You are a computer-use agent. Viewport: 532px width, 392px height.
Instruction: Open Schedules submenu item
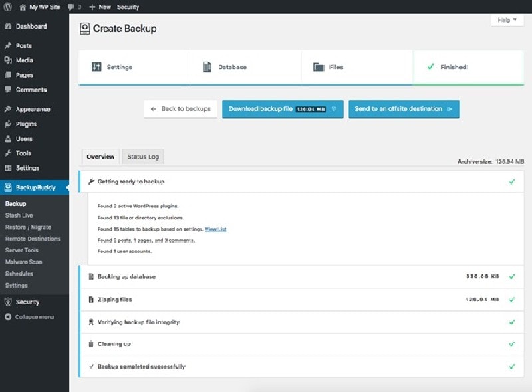(19, 274)
